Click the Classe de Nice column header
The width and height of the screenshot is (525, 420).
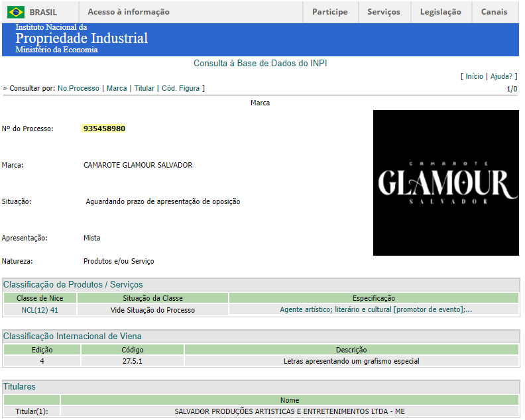(x=40, y=298)
